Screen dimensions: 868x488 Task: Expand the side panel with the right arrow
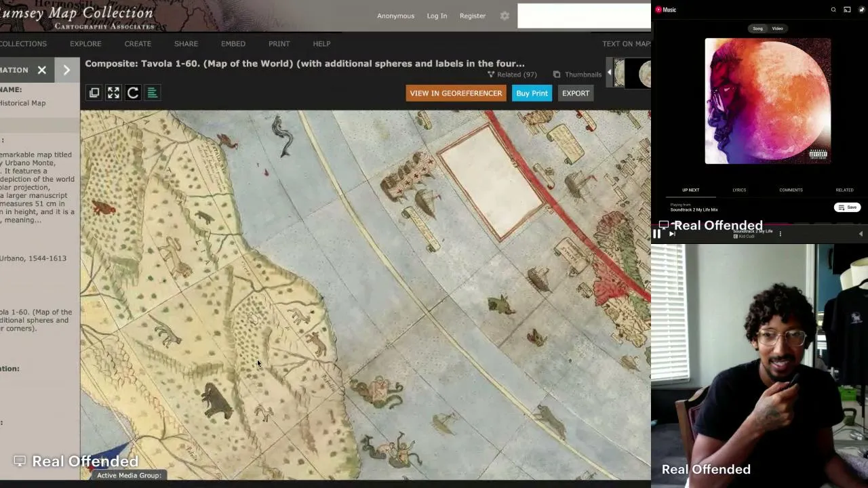click(x=66, y=70)
